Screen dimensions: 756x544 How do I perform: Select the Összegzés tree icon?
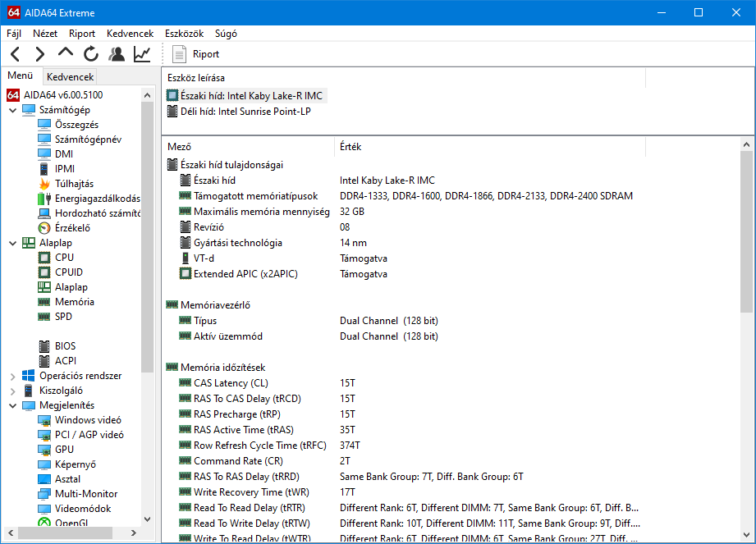pos(44,125)
